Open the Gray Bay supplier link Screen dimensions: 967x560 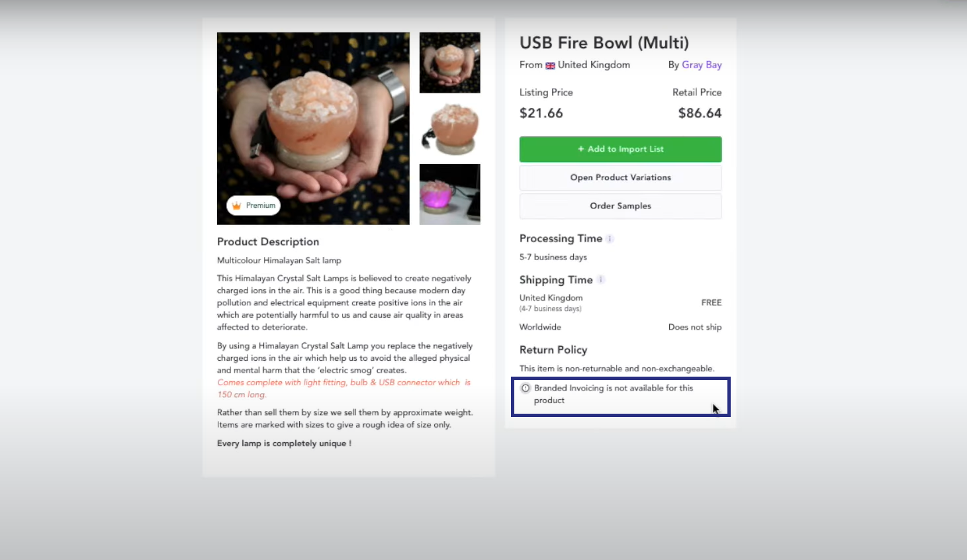point(702,65)
